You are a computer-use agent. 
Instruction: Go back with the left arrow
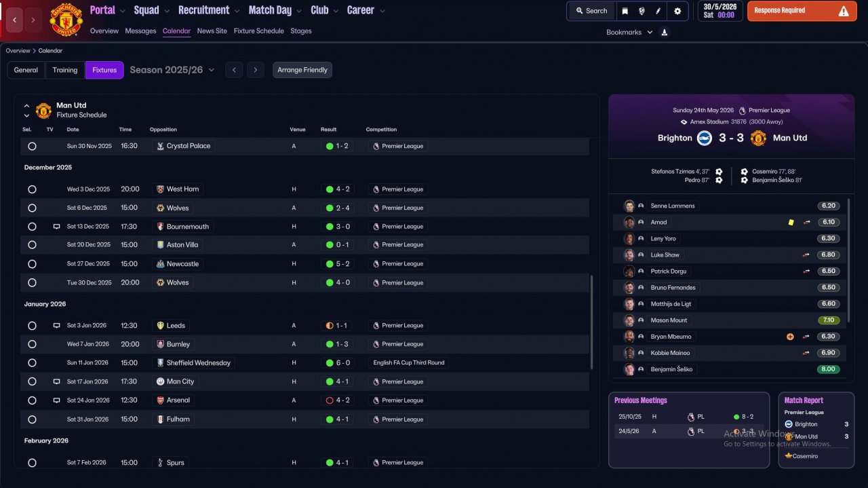[15, 20]
